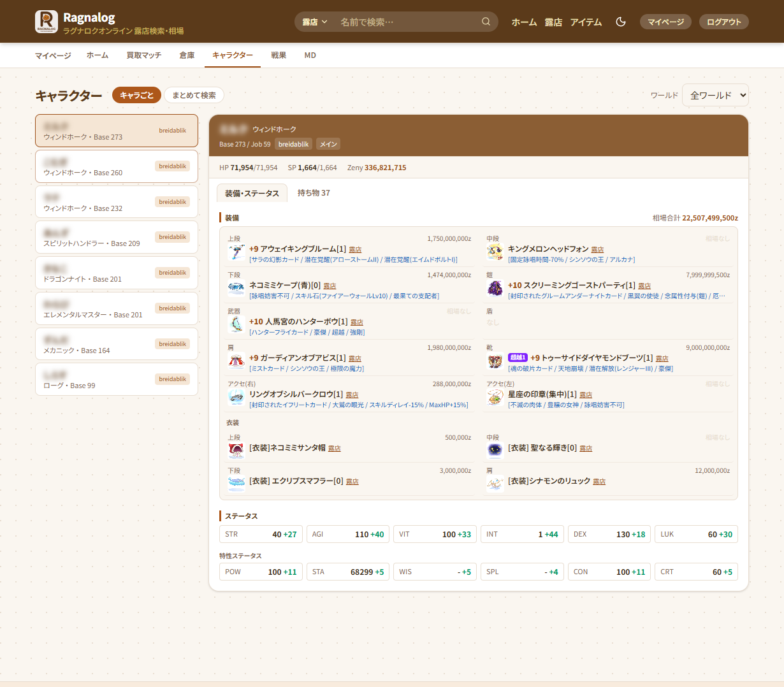Screen dimensions: 784x687
Task: Open 露店 link beside アウェイキングブルーム
Action: [355, 250]
